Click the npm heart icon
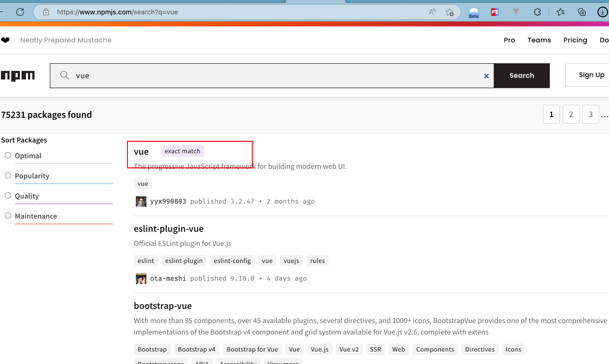The width and height of the screenshot is (609, 364). [5, 40]
